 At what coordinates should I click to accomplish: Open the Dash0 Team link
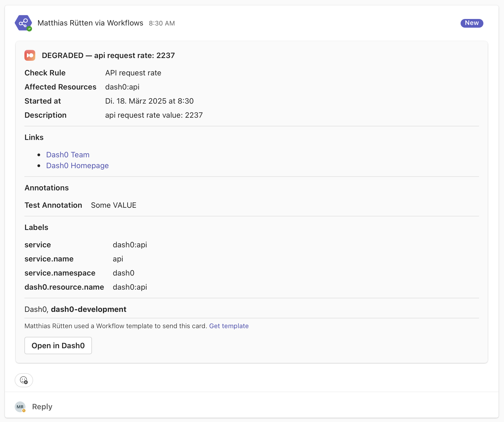click(x=68, y=155)
